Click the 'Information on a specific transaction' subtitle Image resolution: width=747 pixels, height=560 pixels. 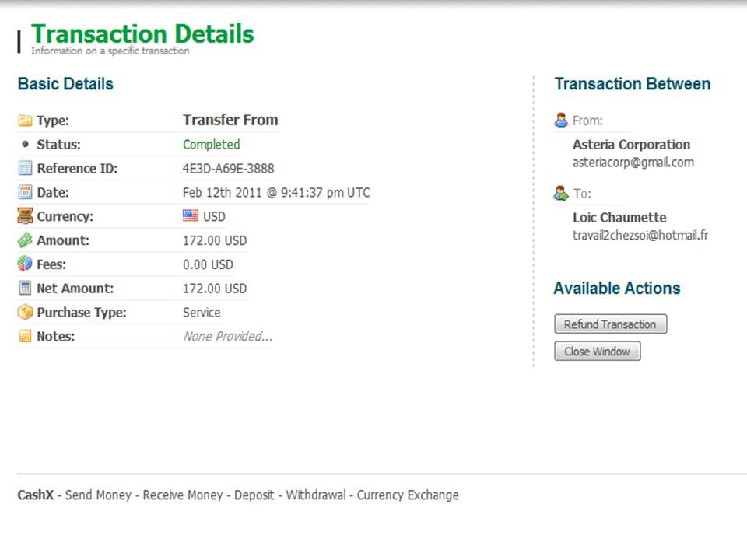click(x=110, y=51)
